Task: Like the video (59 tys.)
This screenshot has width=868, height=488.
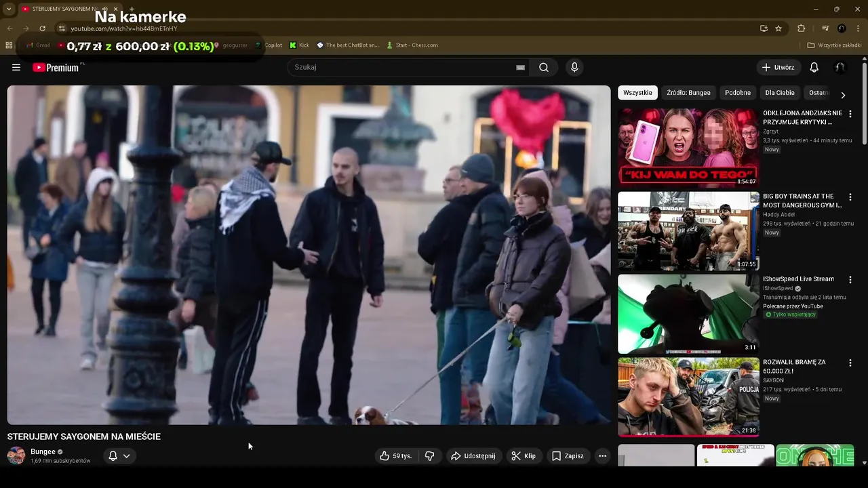Action: (396, 456)
